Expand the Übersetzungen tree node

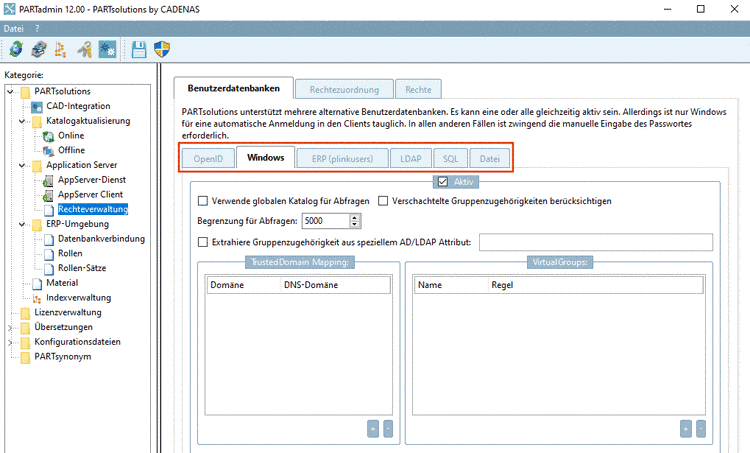11,328
